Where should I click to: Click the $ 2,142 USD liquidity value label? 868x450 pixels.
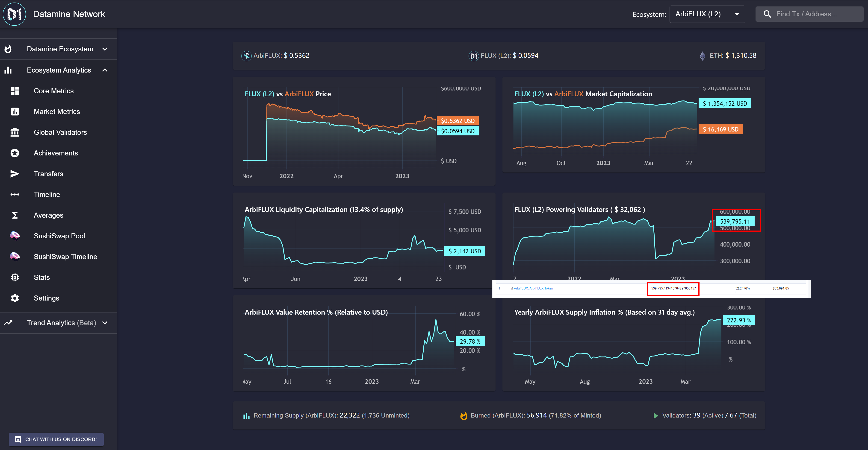(465, 251)
